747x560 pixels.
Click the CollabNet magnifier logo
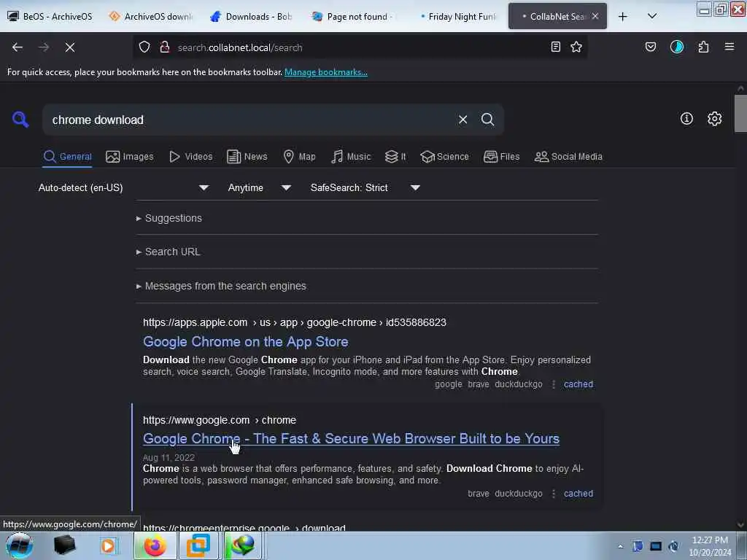pos(20,120)
